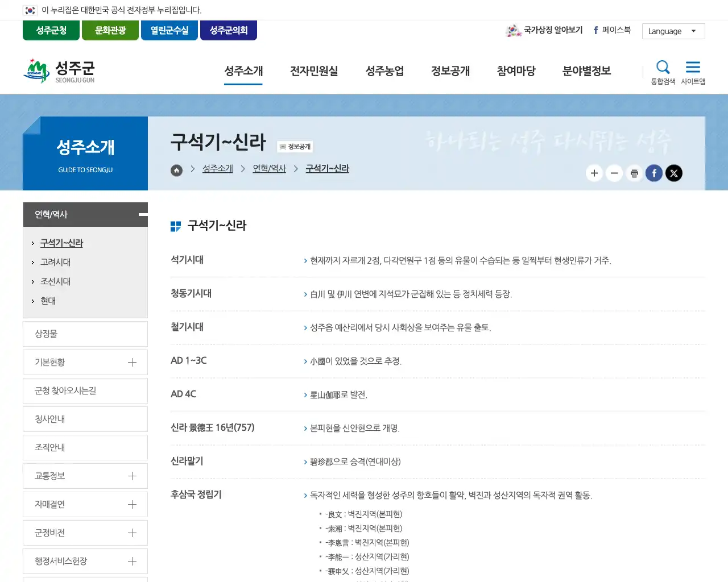Open the 사이트맵 hamburger menu icon

pyautogui.click(x=693, y=72)
